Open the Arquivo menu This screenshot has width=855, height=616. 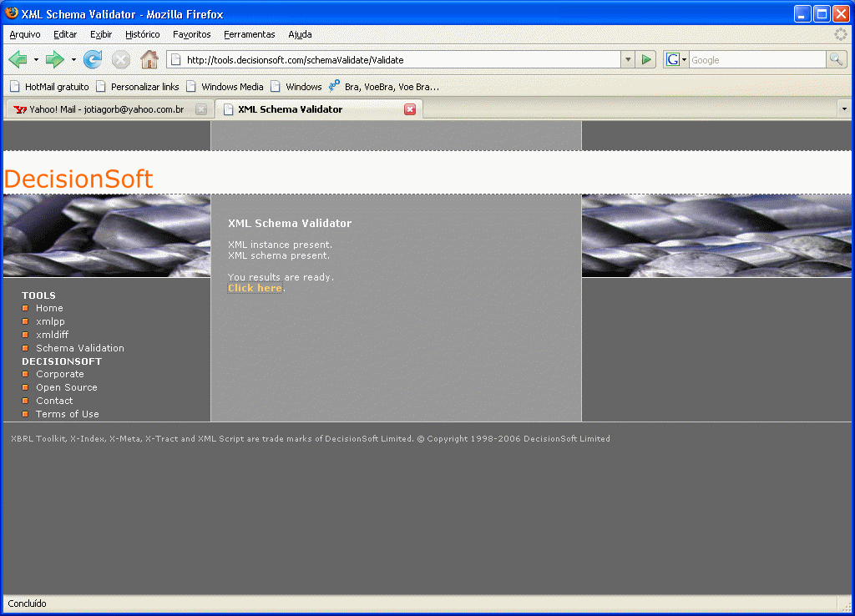point(25,34)
